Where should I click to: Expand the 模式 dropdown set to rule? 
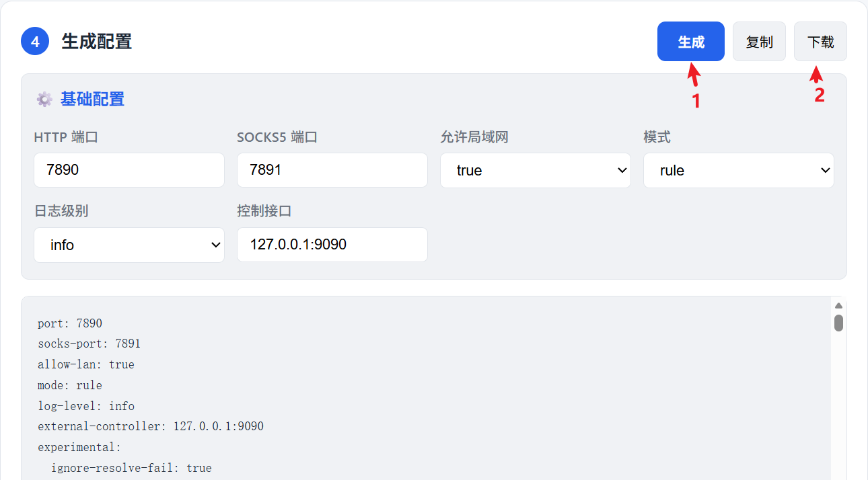(x=738, y=170)
